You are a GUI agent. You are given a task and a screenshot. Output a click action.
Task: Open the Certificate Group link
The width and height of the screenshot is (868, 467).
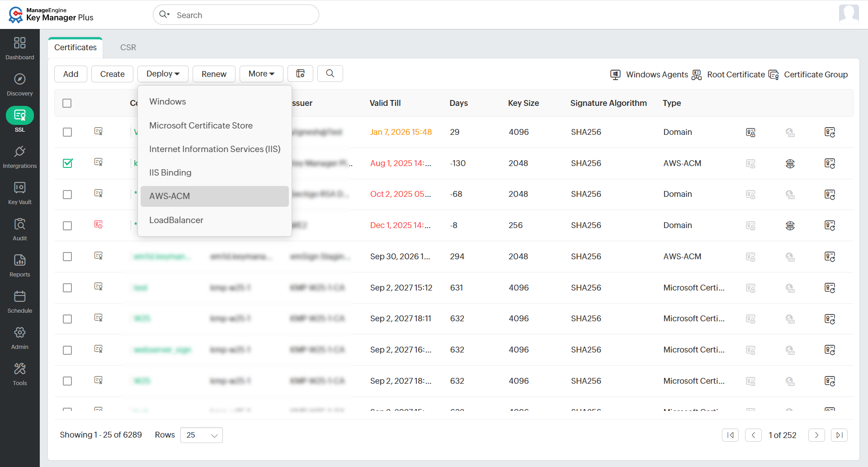808,75
